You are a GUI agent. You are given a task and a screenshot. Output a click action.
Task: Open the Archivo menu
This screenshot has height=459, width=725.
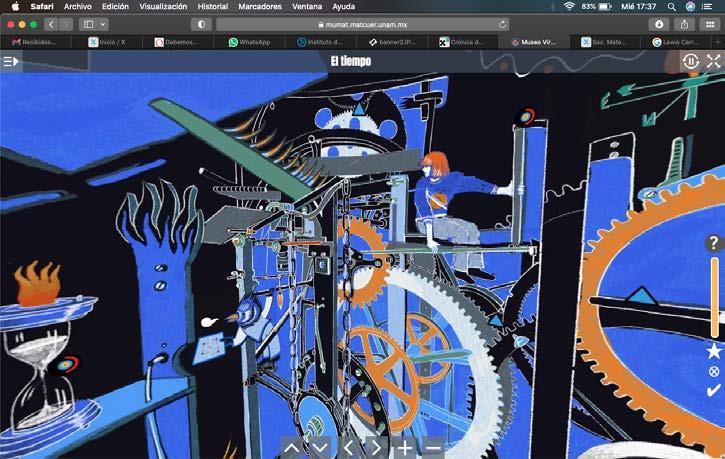point(78,6)
